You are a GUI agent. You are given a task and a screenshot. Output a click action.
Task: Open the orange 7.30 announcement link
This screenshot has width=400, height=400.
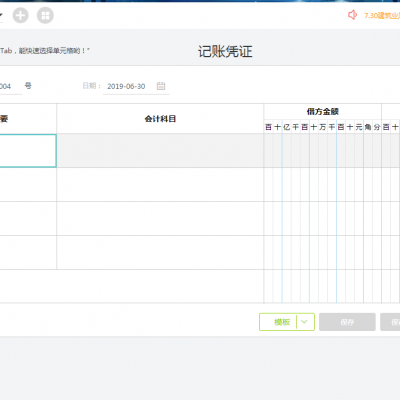[x=382, y=15]
